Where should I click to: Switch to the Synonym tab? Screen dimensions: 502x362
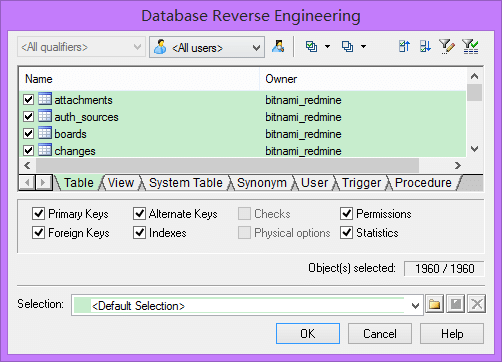262,183
